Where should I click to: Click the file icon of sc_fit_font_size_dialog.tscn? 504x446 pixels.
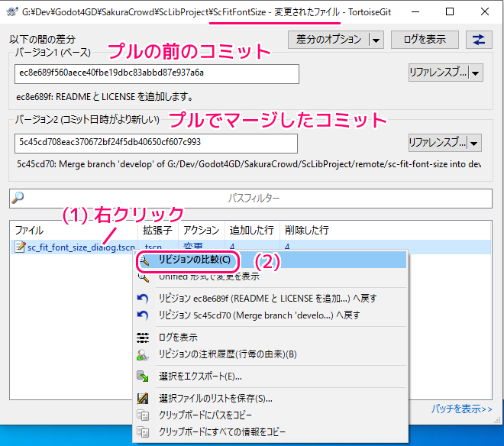click(x=20, y=247)
